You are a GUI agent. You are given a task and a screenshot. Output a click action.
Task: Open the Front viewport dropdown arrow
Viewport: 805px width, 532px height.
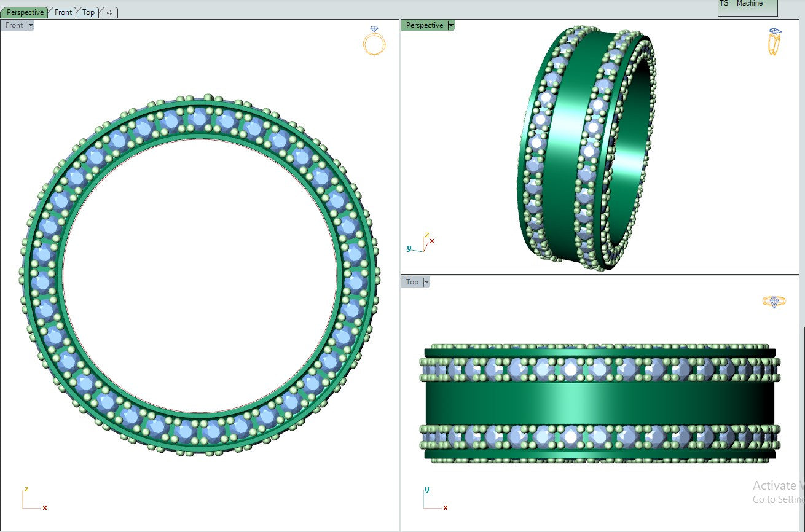coord(31,25)
